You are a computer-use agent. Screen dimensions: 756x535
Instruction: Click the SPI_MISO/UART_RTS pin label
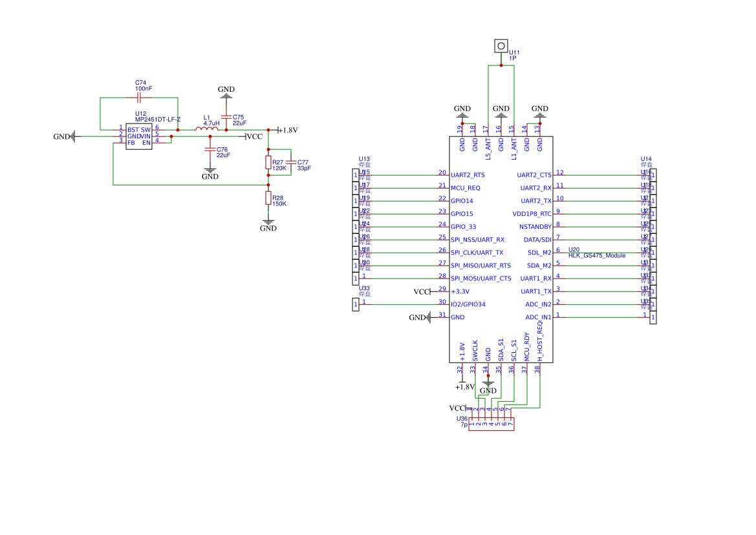[x=481, y=266]
